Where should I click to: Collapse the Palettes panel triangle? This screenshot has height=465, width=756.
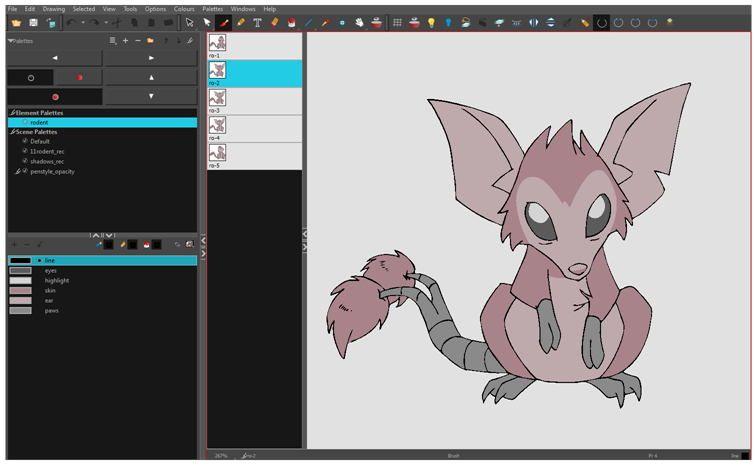pos(10,41)
